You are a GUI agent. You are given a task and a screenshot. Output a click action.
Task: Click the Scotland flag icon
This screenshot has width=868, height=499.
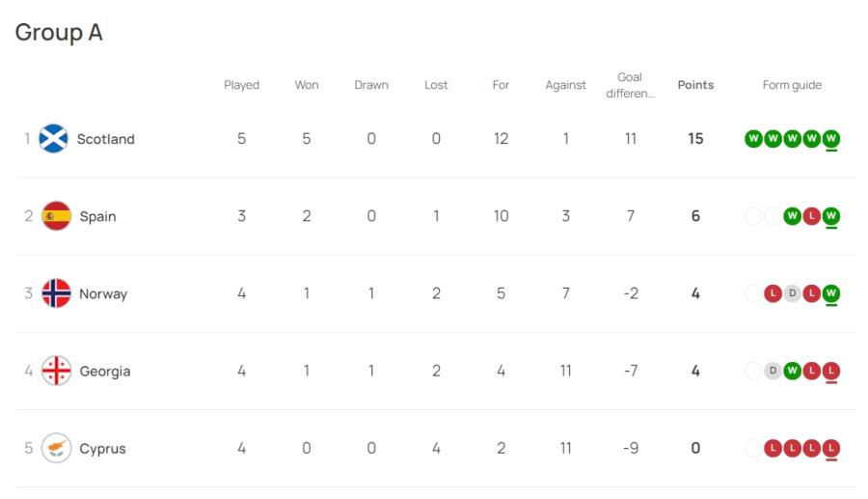(x=53, y=138)
